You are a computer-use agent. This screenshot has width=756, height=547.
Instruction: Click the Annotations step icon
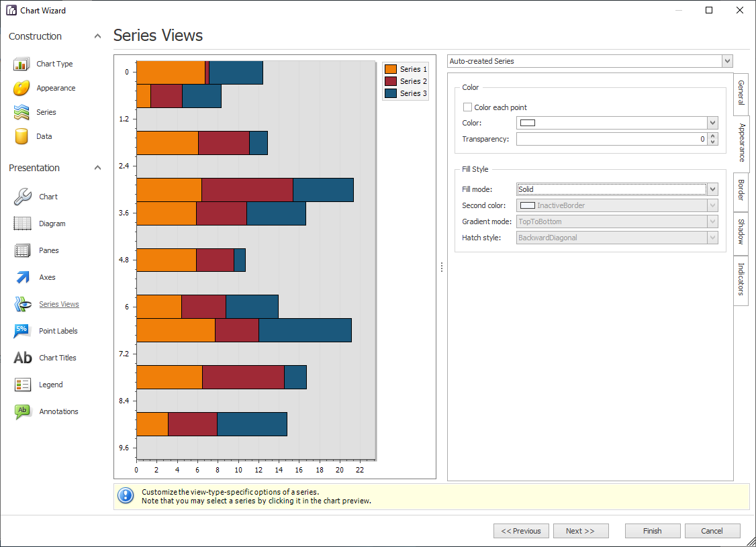coord(22,411)
